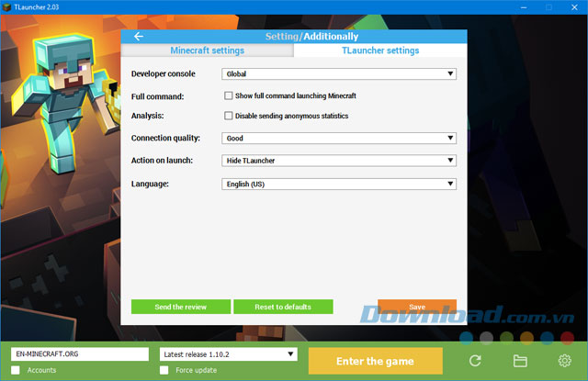Screen dimensions: 588x381
Task: Toggle the Force update checkbox
Action: pos(164,370)
